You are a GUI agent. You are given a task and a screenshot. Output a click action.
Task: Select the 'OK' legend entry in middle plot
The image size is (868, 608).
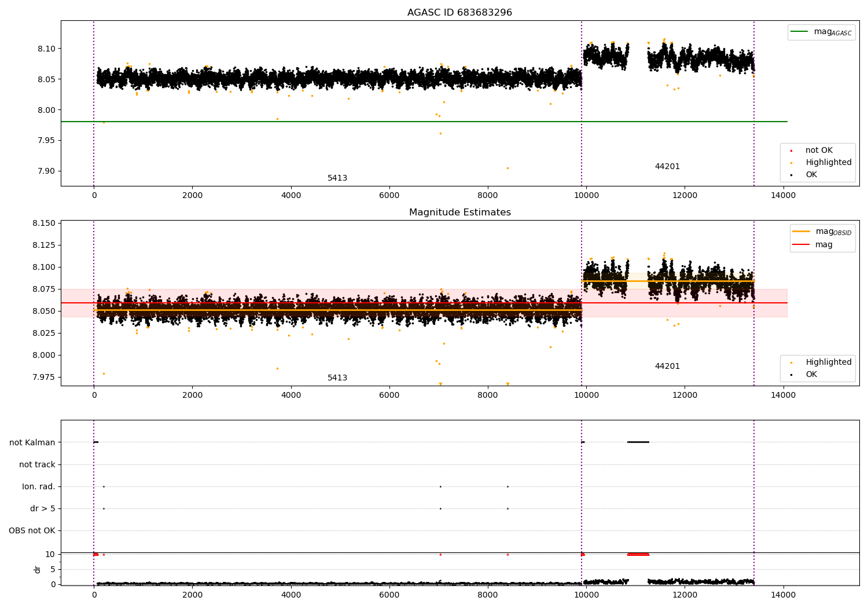[804, 375]
